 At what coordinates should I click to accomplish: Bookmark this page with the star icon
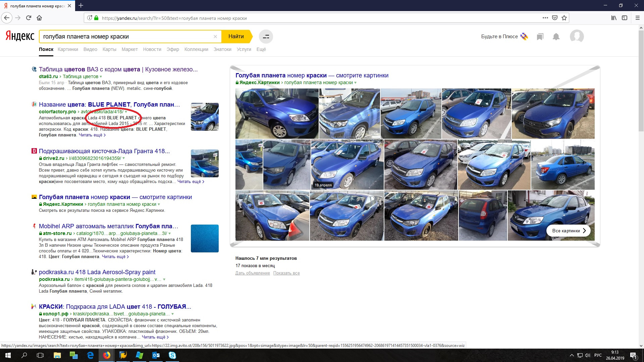click(x=564, y=18)
